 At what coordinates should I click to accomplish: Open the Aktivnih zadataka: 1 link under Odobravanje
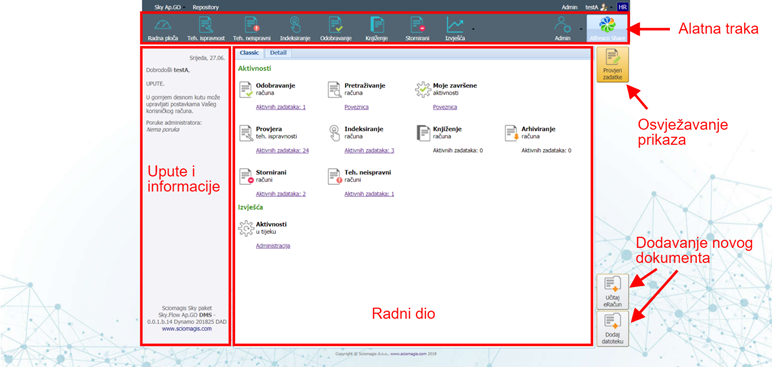point(281,107)
